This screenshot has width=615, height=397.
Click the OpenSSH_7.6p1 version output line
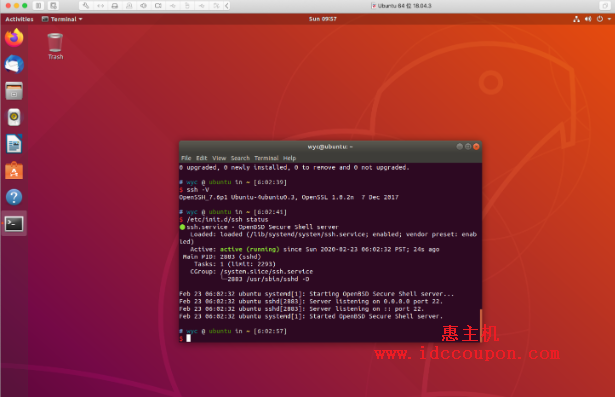tap(289, 197)
